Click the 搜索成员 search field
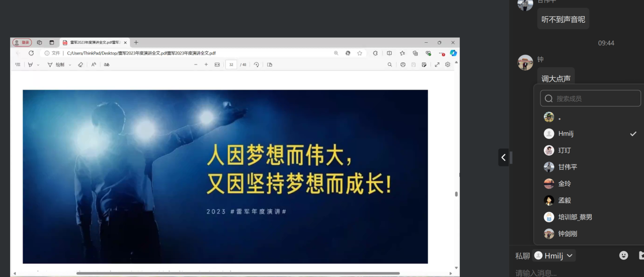644x277 pixels. 591,98
